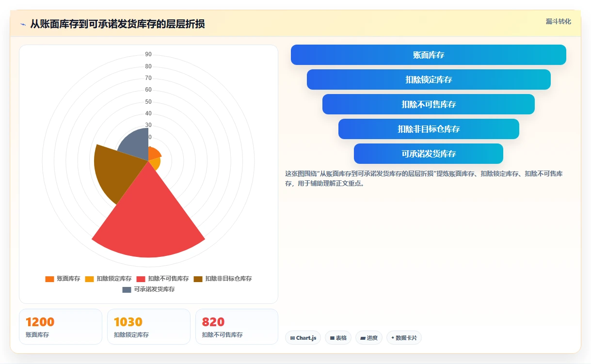
Task: Click the 扣除非目标仓库存 legend label
Action: tap(228, 279)
